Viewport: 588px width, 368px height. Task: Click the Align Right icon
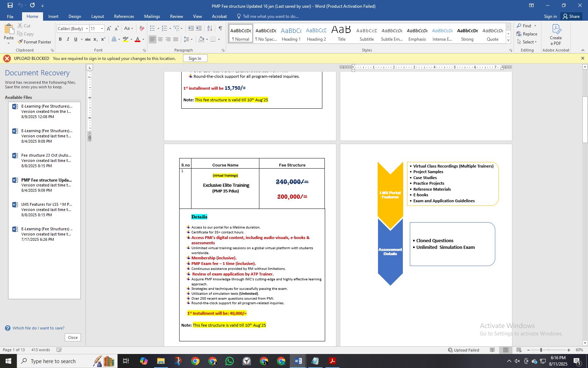pyautogui.click(x=168, y=40)
